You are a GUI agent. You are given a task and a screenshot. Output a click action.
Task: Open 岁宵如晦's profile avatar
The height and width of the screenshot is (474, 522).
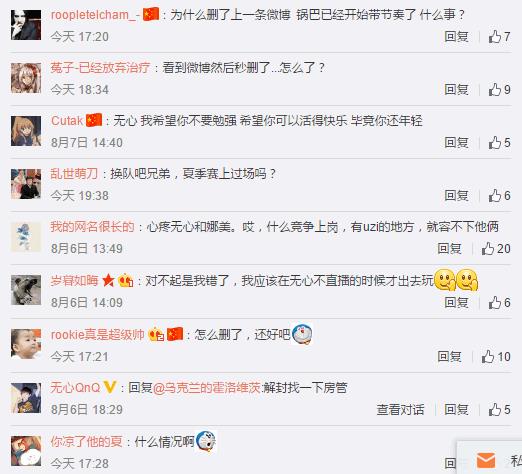point(26,290)
